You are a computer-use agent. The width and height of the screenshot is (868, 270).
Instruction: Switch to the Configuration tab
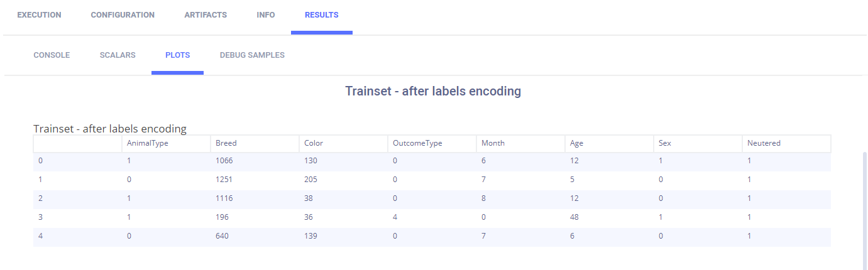click(123, 15)
